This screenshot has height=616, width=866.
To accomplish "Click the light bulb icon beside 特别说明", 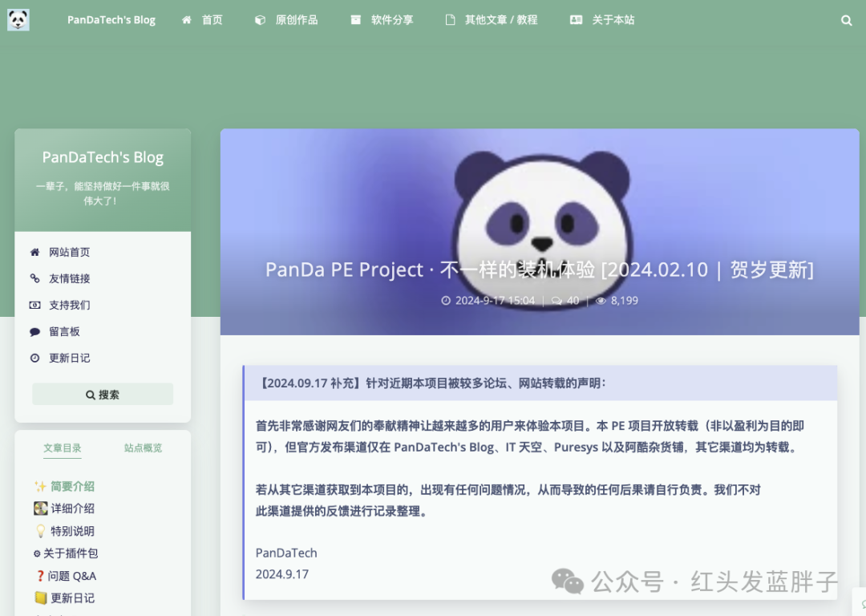I will [x=40, y=531].
